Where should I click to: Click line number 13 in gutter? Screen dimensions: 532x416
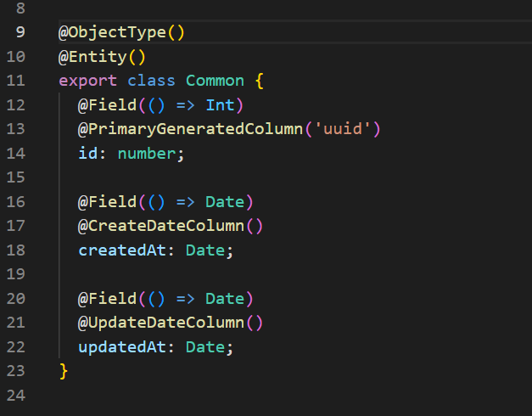pyautogui.click(x=15, y=129)
